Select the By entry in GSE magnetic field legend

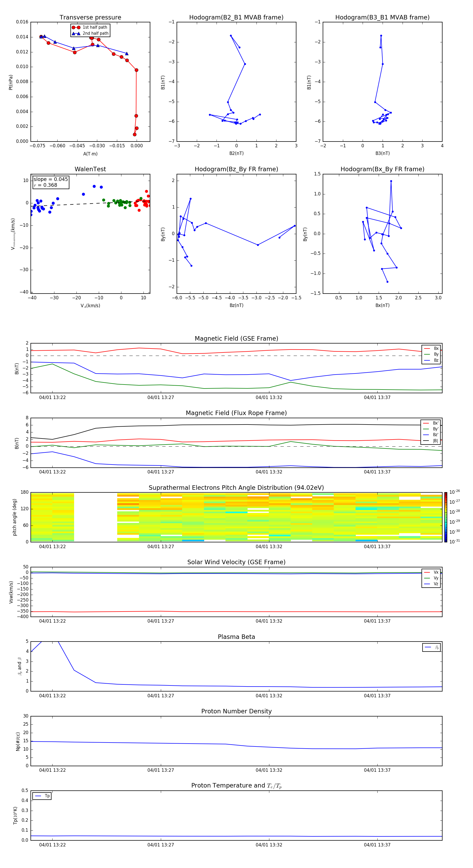(431, 354)
